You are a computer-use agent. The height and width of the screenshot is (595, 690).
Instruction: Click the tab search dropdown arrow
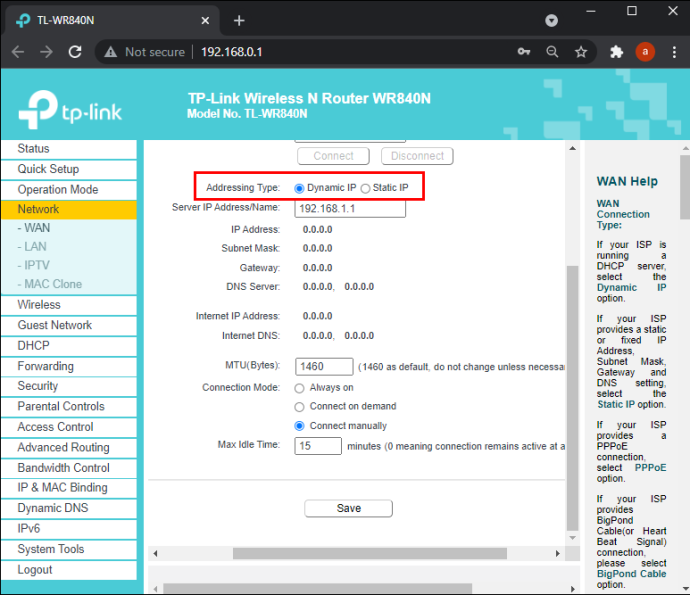tap(551, 20)
